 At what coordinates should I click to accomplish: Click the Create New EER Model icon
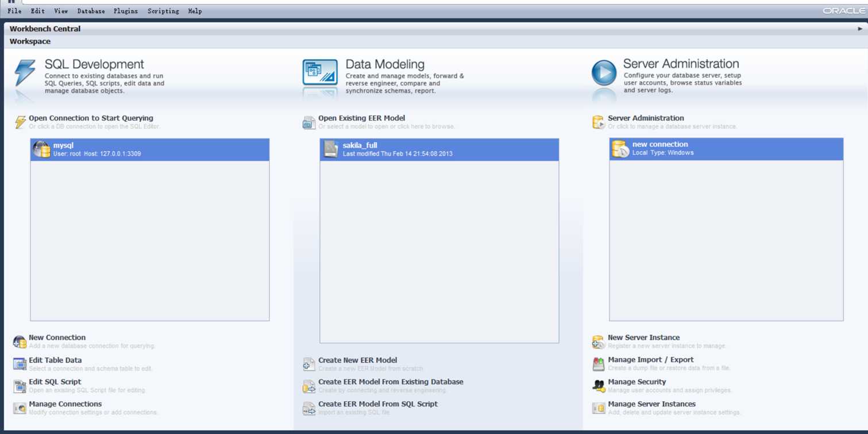308,364
